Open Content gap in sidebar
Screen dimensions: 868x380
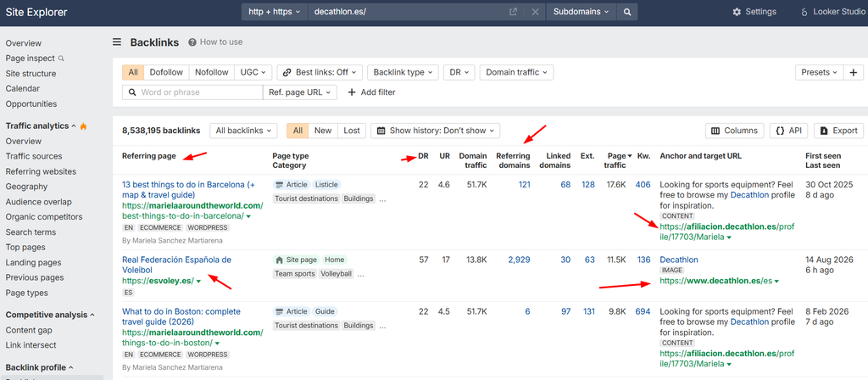pos(29,330)
